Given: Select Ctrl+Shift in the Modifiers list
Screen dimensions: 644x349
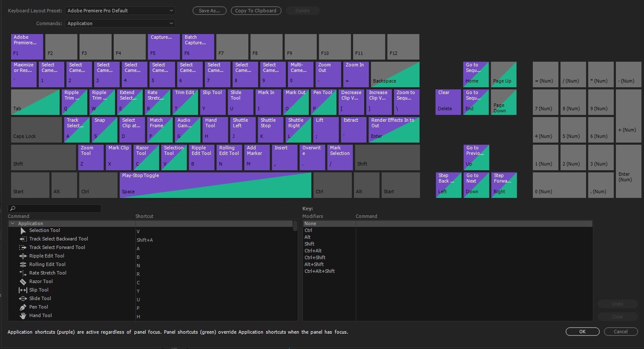Looking at the screenshot, I should coord(315,257).
